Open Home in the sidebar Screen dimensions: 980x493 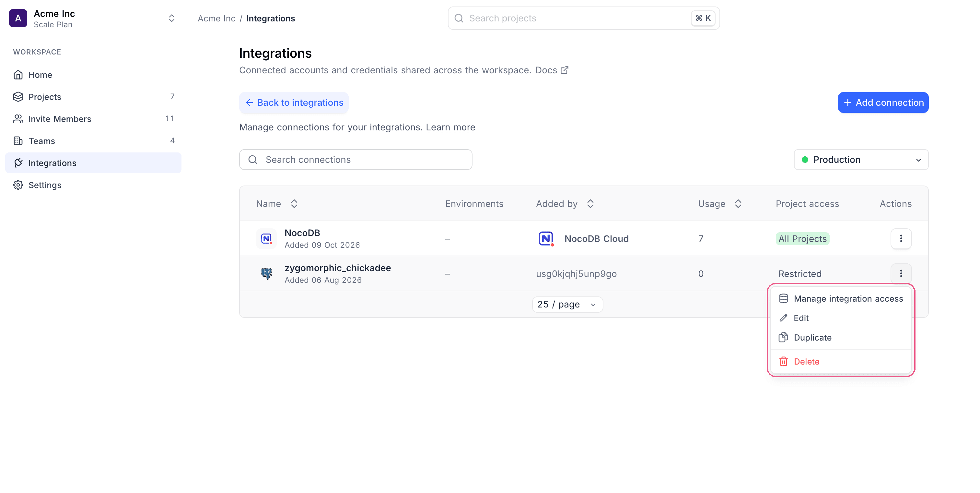coord(93,75)
